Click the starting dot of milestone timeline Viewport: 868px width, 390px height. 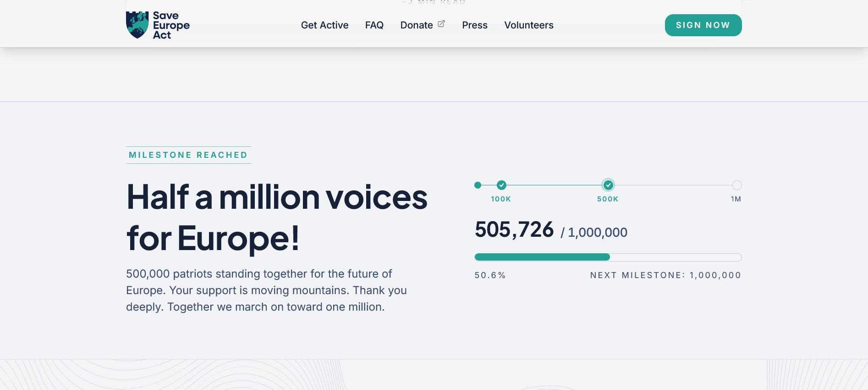[478, 185]
